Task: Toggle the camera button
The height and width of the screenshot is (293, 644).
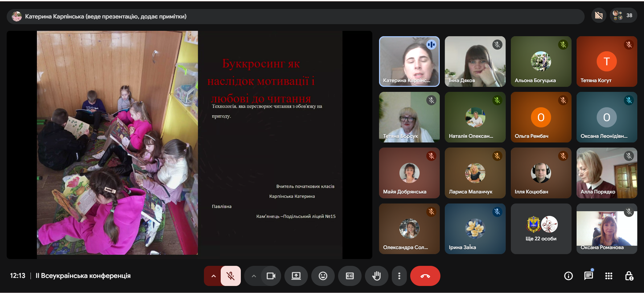Action: click(x=271, y=276)
